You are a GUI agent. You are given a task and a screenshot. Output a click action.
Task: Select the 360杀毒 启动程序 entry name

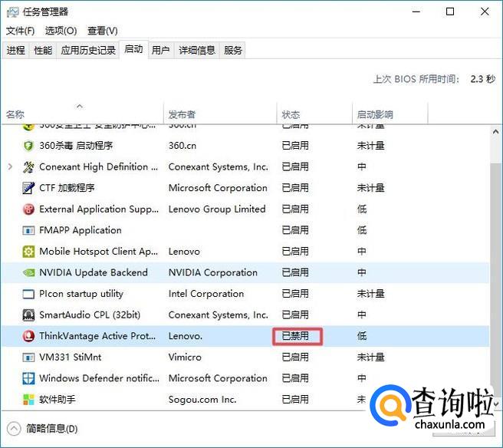pyautogui.click(x=76, y=146)
